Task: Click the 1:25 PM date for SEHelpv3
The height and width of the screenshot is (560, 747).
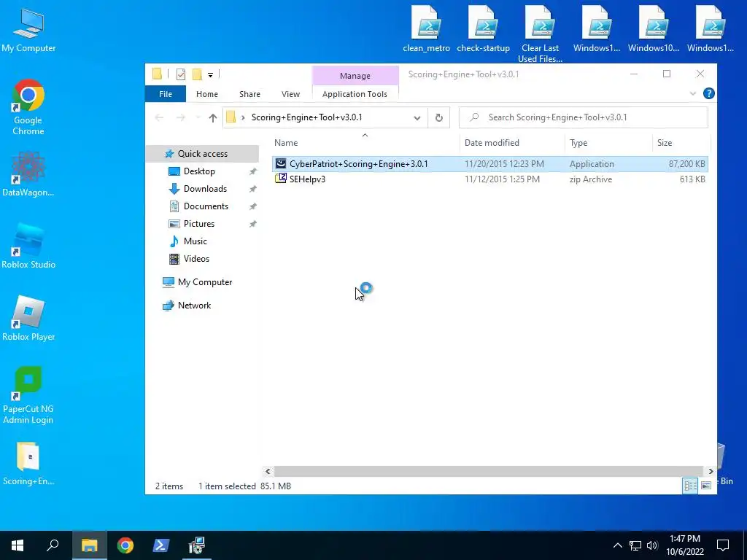Action: click(502, 179)
